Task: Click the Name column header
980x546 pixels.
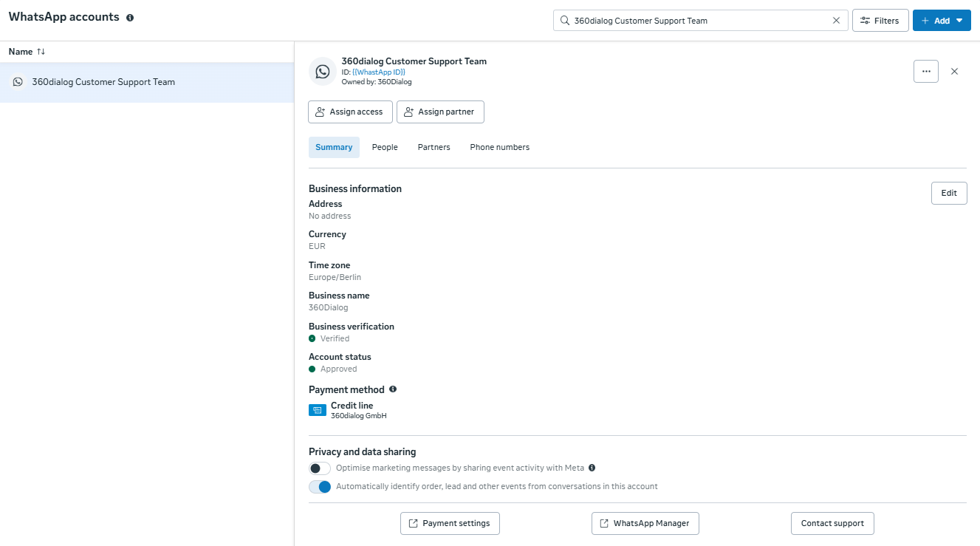Action: click(21, 52)
